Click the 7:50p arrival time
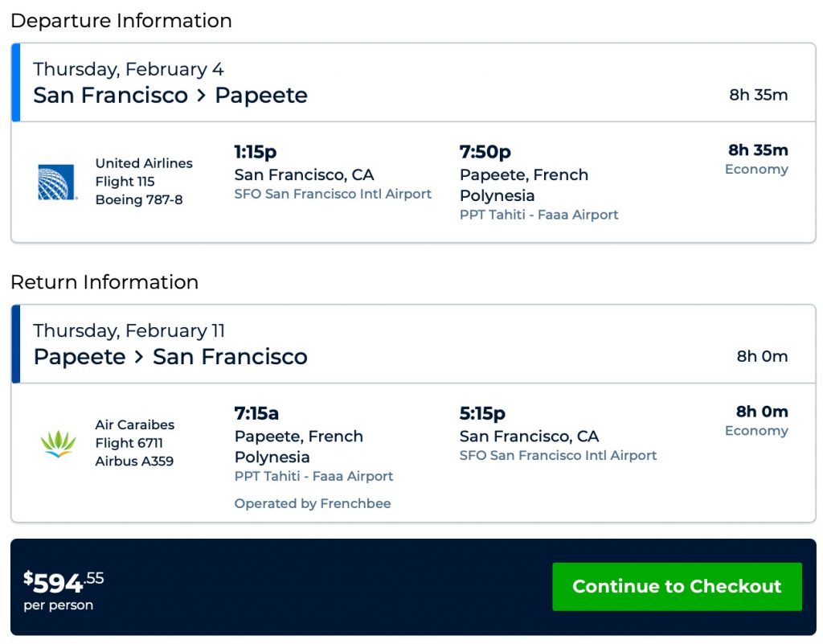This screenshot has height=644, width=823. coord(485,152)
